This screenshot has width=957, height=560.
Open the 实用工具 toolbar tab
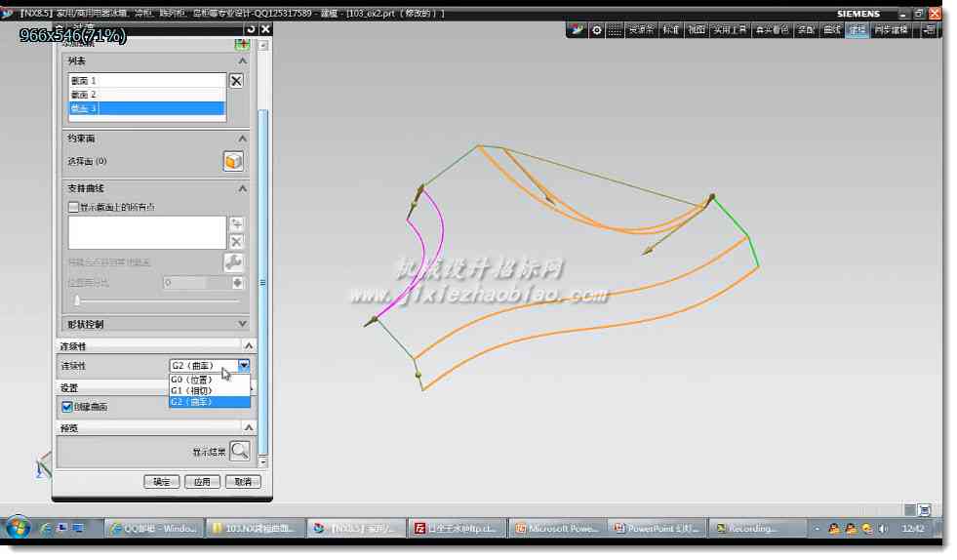pyautogui.click(x=730, y=30)
